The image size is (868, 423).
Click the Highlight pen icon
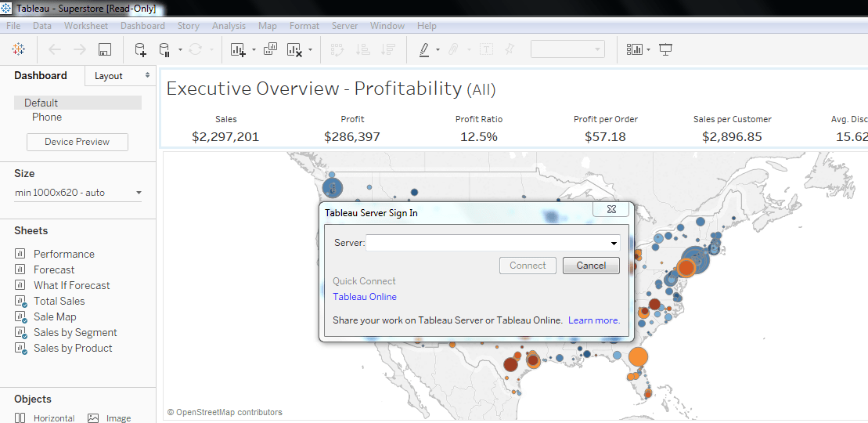coord(424,50)
